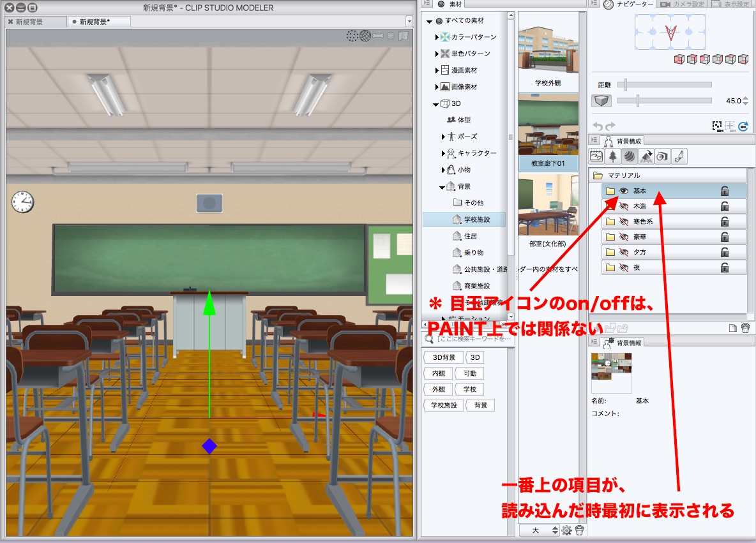Viewport: 756px width, 543px height.
Task: Click the flag icon in viewport toolbar
Action: click(404, 36)
